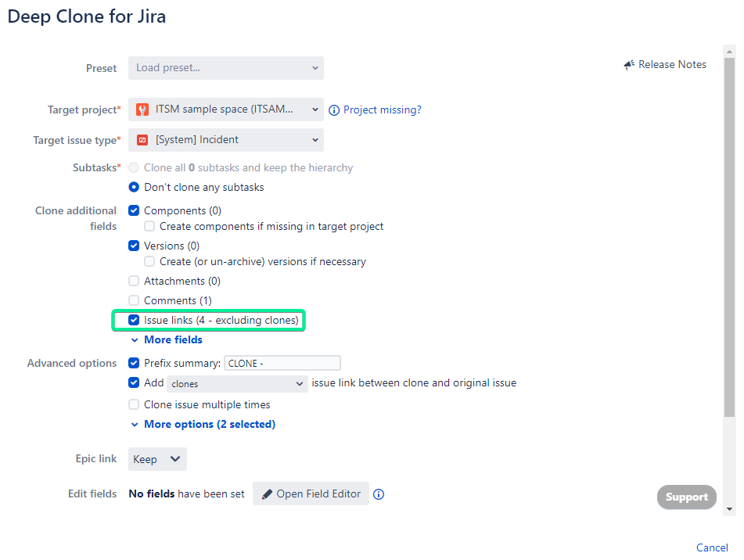This screenshot has height=560, width=744.
Task: Click the Advanced options label
Action: tap(72, 363)
